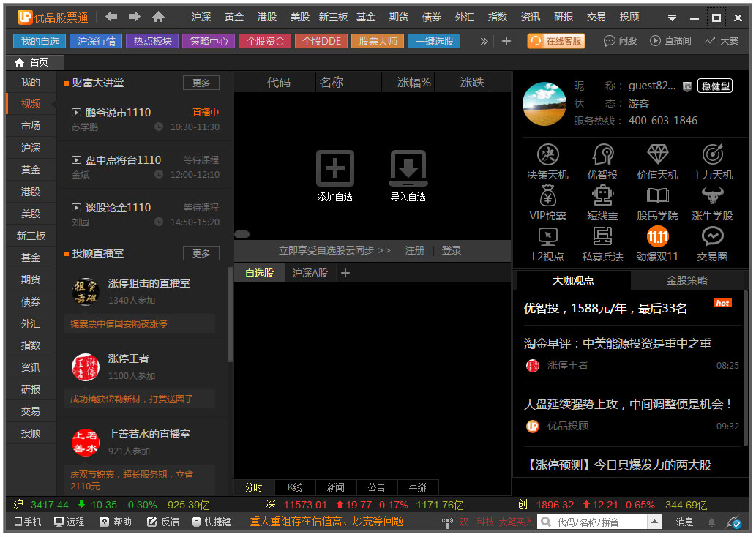756x537 pixels.
Task: Switch to 沪深A股 tab
Action: (x=310, y=273)
